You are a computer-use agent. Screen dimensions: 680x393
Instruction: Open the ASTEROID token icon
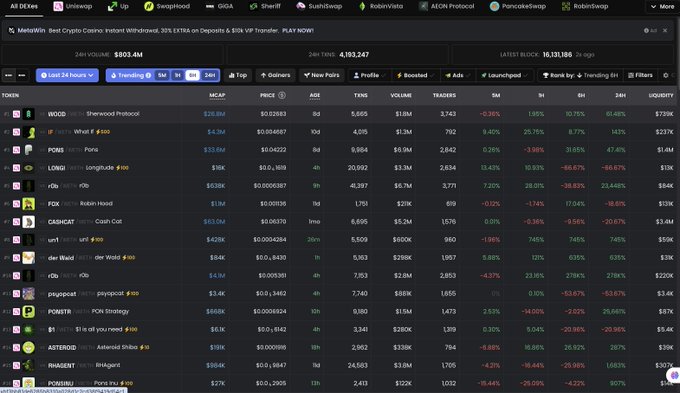(x=29, y=347)
